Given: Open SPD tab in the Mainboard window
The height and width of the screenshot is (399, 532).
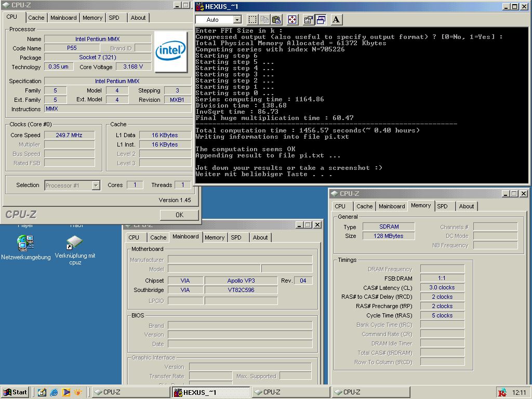Looking at the screenshot, I should click(236, 237).
